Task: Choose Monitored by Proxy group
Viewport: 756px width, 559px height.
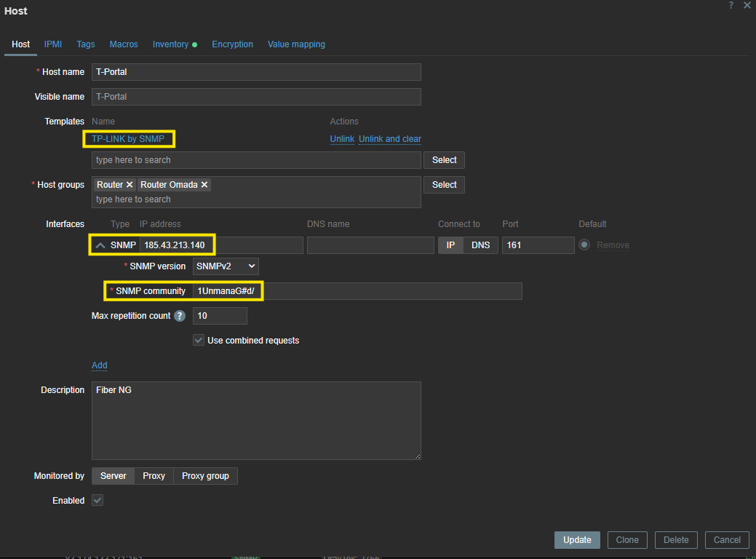Action: tap(205, 476)
